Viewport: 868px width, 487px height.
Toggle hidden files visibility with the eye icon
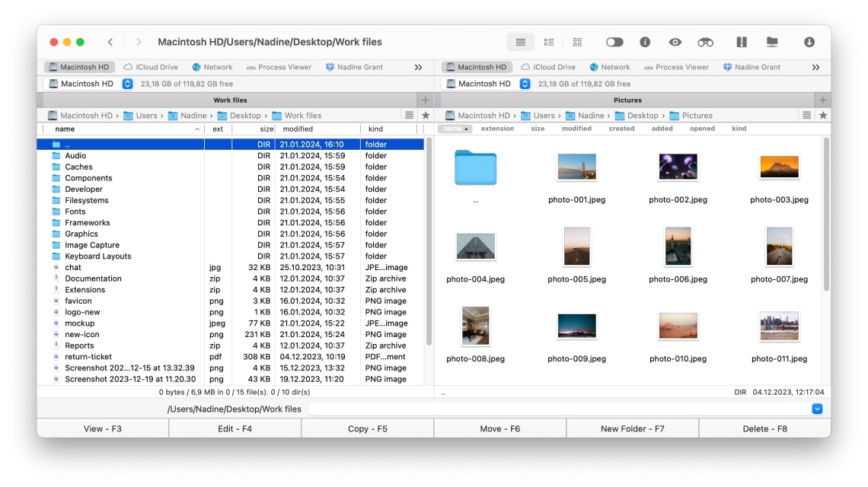(x=675, y=42)
